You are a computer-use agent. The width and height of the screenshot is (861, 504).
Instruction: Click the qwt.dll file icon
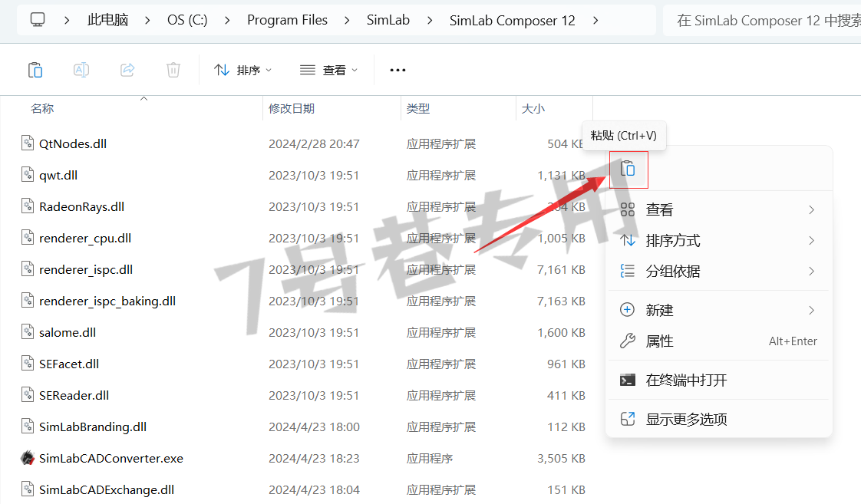pos(28,175)
